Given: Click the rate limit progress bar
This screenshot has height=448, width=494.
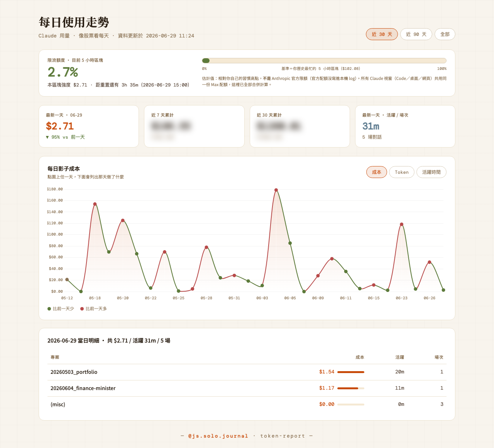Looking at the screenshot, I should tap(324, 61).
